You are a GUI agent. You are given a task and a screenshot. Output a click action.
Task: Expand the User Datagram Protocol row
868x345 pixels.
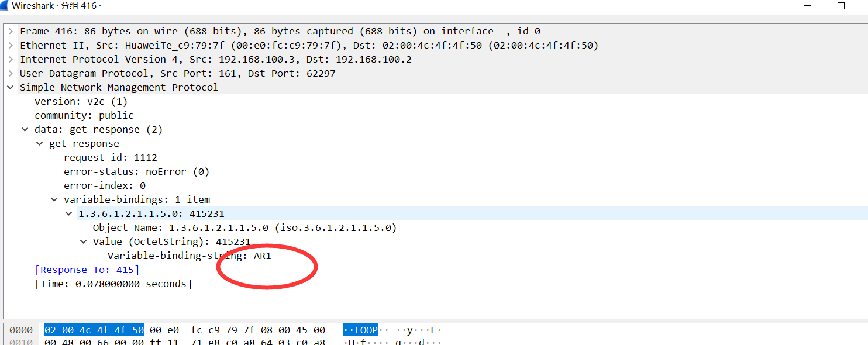(x=10, y=73)
